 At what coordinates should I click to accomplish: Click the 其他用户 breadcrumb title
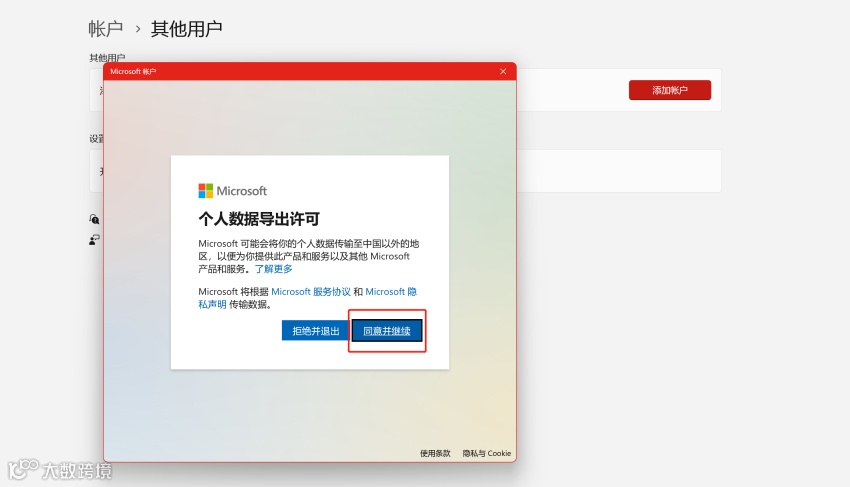click(x=186, y=29)
